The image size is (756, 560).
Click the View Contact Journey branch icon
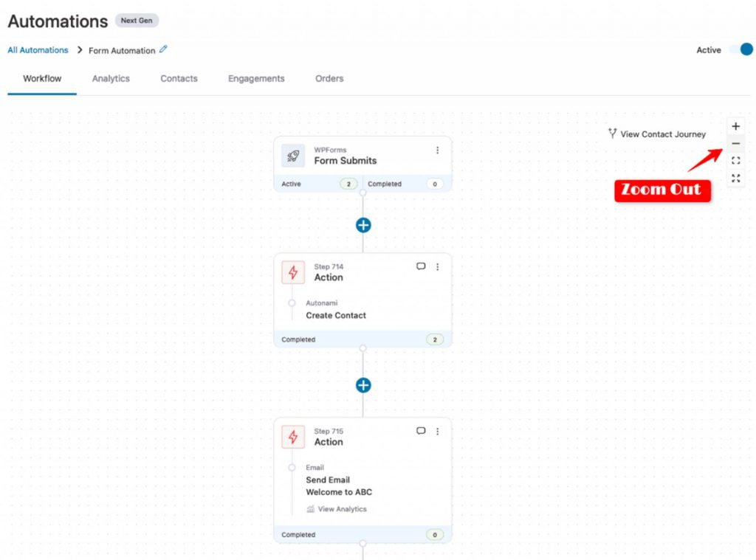pos(612,134)
